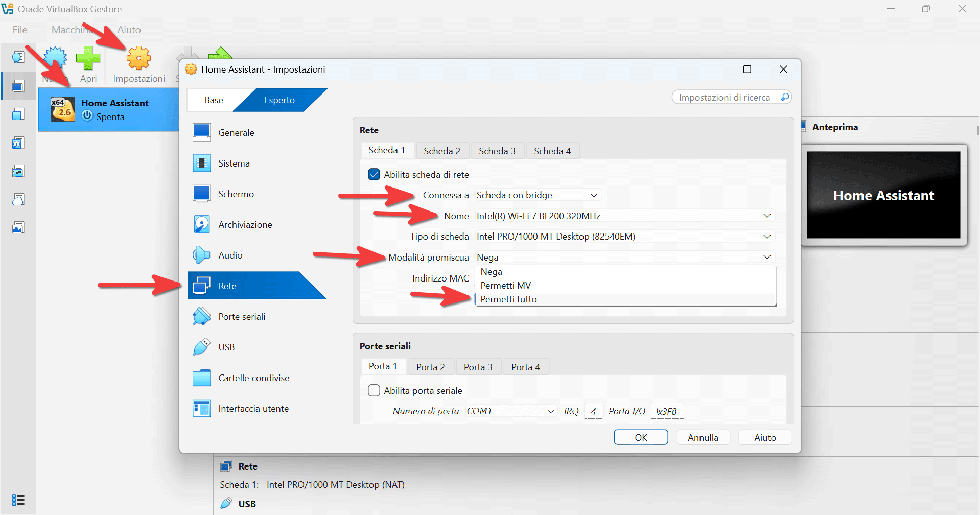Click the IRQ input field

[593, 411]
